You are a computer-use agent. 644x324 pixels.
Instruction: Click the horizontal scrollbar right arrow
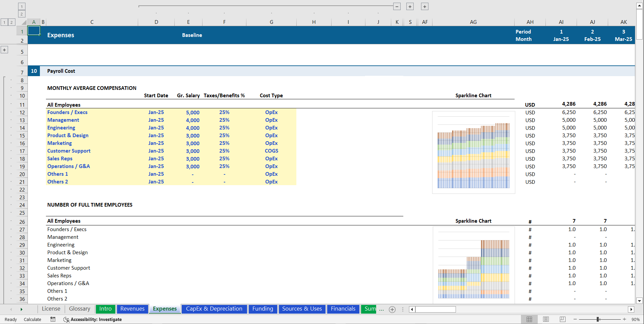pos(632,309)
